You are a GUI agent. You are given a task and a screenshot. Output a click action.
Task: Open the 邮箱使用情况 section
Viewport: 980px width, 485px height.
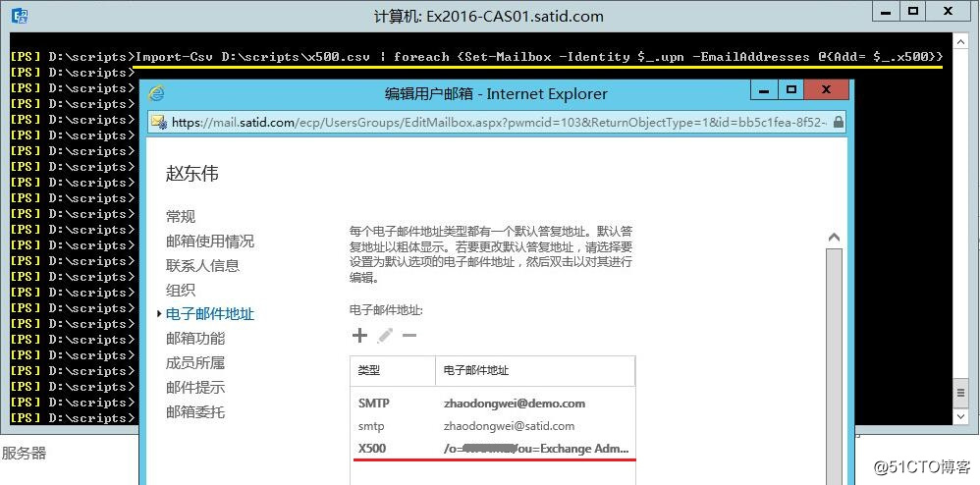pyautogui.click(x=210, y=242)
